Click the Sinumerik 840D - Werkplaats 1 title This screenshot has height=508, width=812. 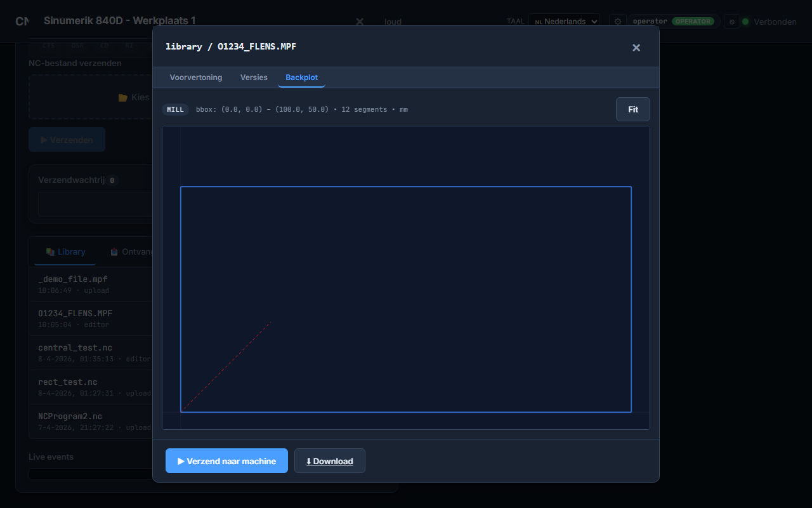coord(120,21)
